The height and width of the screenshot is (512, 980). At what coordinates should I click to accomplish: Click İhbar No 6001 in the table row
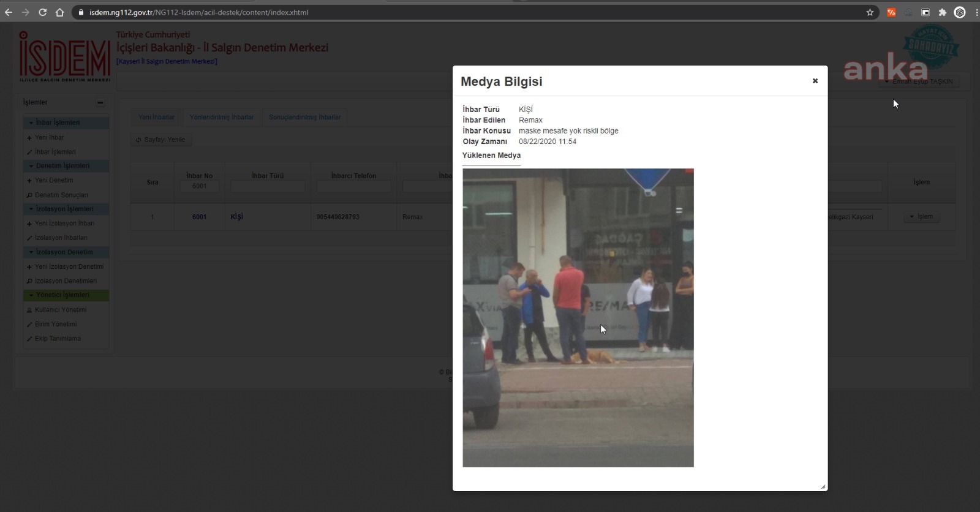[199, 217]
